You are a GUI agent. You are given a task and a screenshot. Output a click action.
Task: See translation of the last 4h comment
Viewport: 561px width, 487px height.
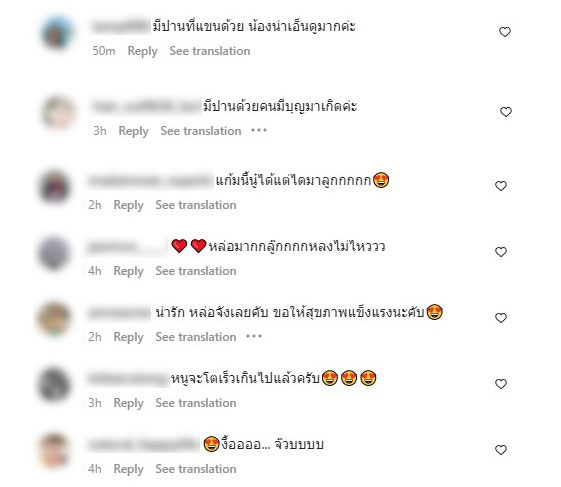coord(196,469)
